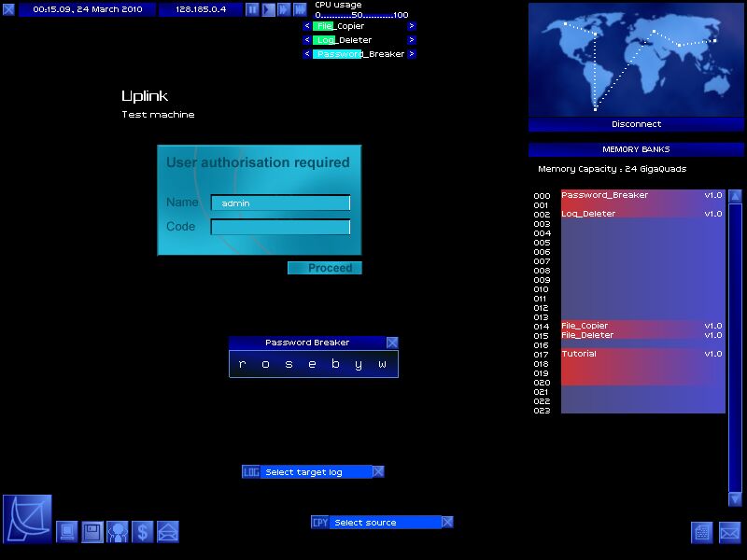Click the 'Memory Capacity : 24 GigaQuads' text

(x=613, y=169)
